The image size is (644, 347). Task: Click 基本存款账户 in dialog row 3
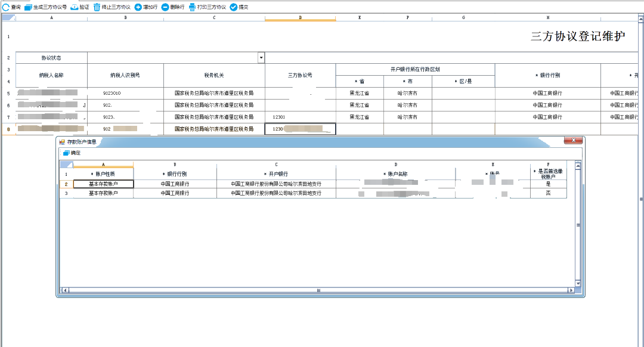104,193
